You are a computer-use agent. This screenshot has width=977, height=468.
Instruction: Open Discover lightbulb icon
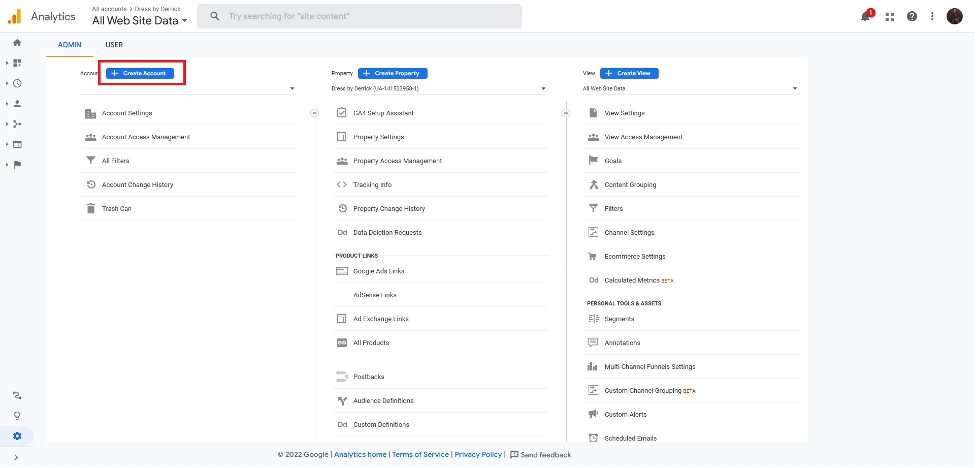pos(17,416)
